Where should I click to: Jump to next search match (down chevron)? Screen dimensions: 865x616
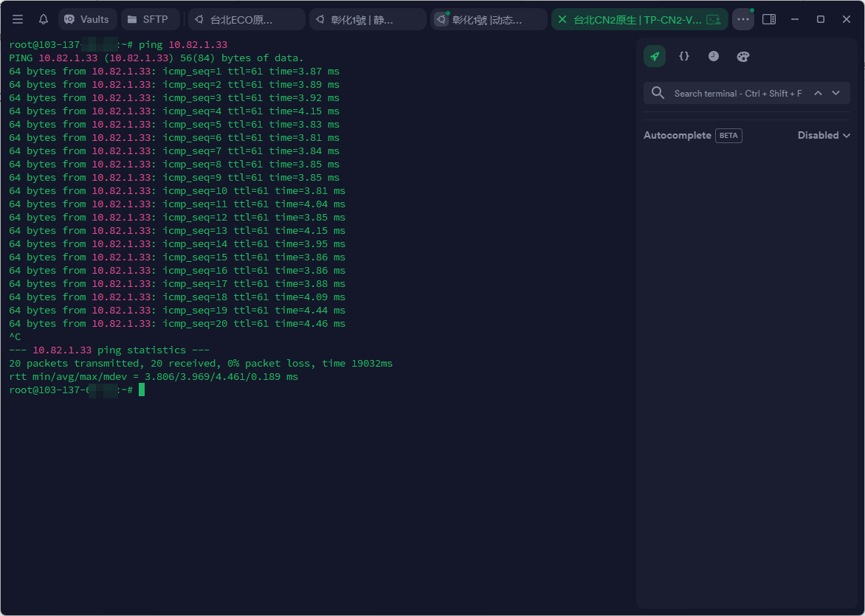point(835,93)
